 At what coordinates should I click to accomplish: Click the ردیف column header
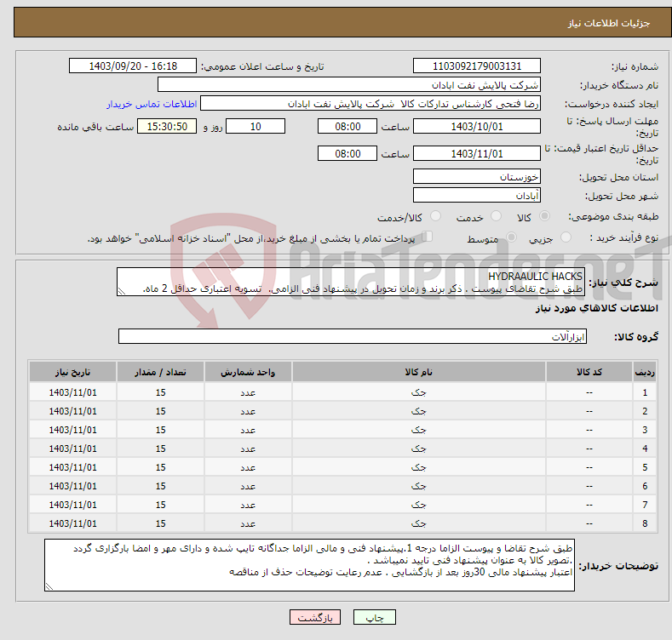645,372
